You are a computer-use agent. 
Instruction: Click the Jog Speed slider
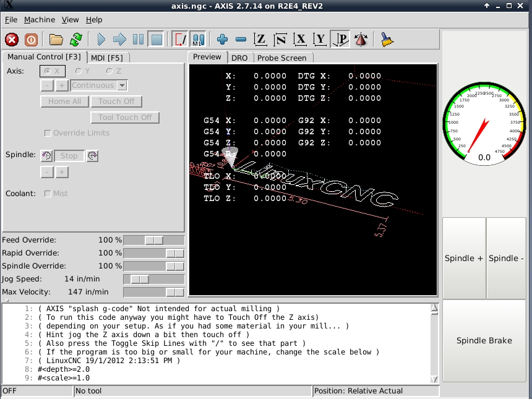coord(154,279)
